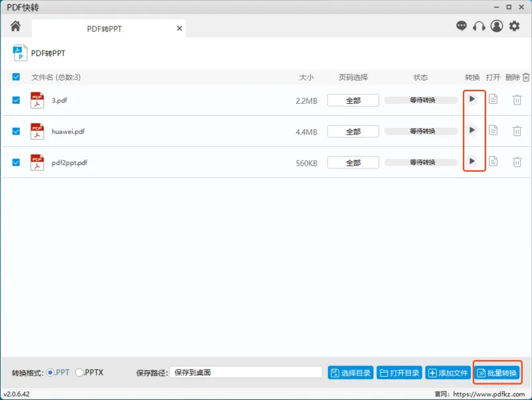532x400 pixels.
Task: Click the 状态 column header
Action: tap(421, 77)
